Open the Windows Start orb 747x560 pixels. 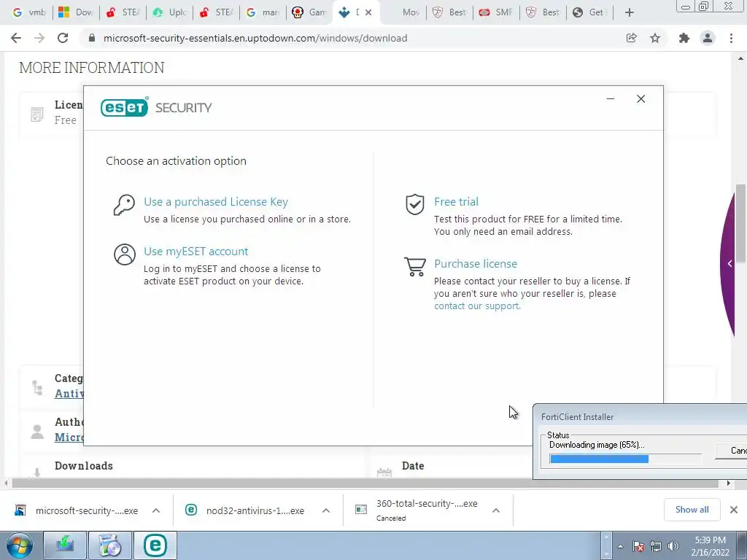click(20, 545)
